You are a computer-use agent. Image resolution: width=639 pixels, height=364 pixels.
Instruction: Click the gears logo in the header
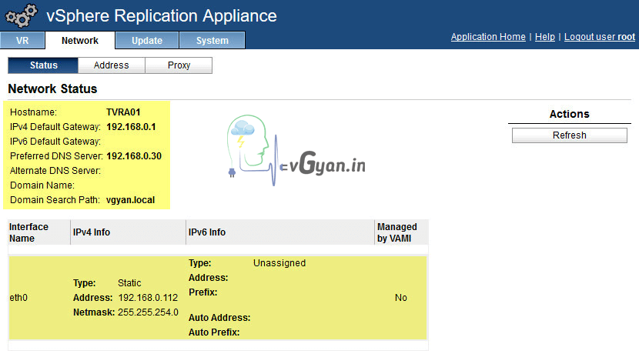(x=22, y=15)
